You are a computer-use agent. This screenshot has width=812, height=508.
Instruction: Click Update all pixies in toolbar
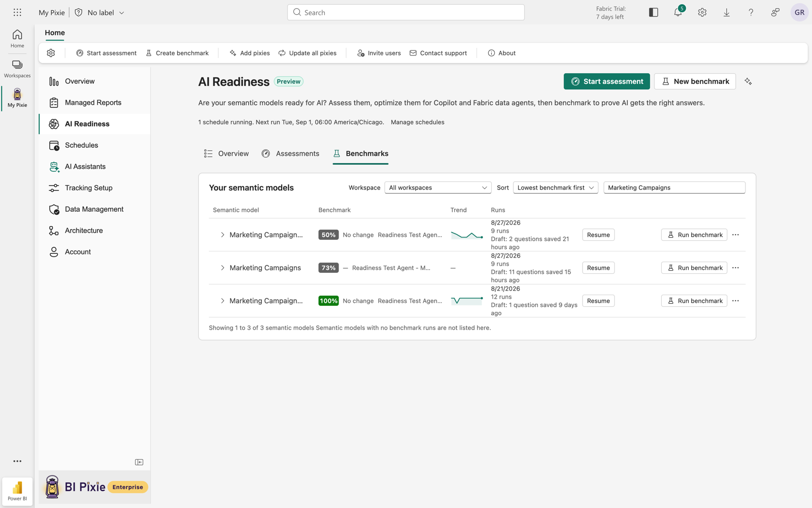(307, 53)
